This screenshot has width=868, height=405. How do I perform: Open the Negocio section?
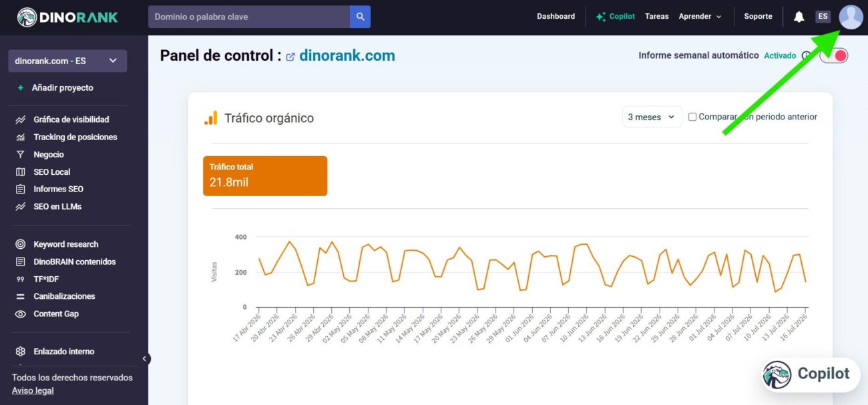coord(49,154)
